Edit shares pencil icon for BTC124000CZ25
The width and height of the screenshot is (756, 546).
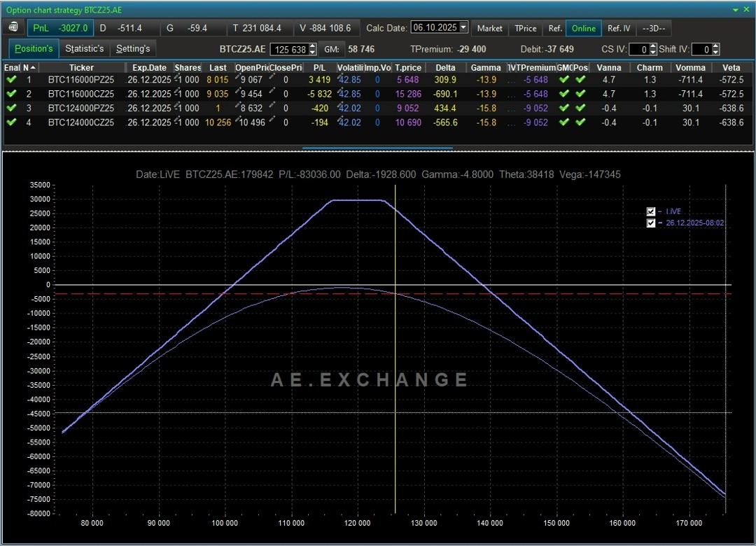point(177,120)
